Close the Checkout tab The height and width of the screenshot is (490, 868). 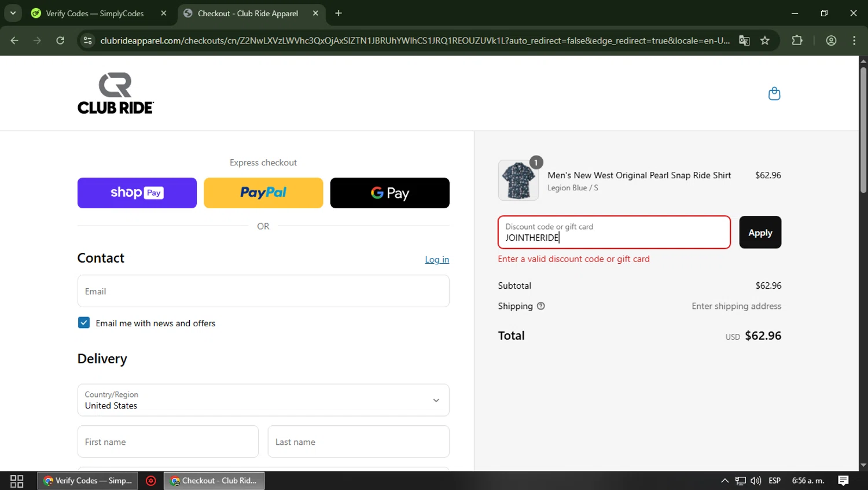click(x=315, y=13)
